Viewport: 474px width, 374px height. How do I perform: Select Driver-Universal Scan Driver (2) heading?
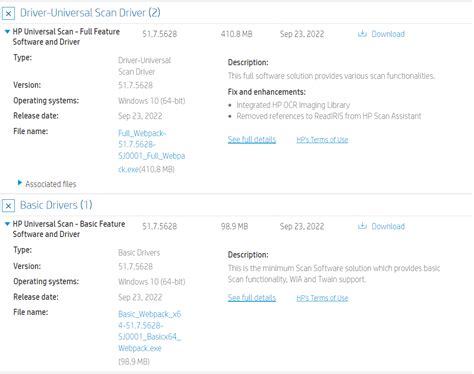(90, 13)
